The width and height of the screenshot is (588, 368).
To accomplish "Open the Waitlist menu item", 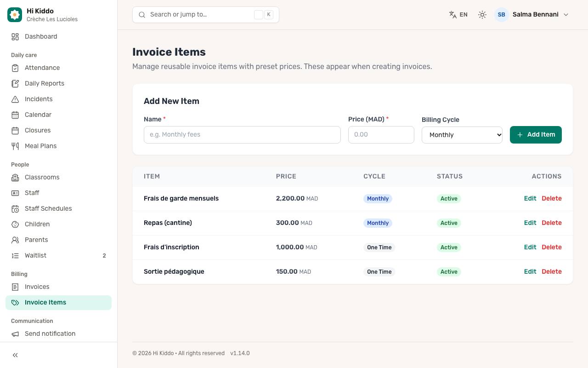I will coord(58,255).
